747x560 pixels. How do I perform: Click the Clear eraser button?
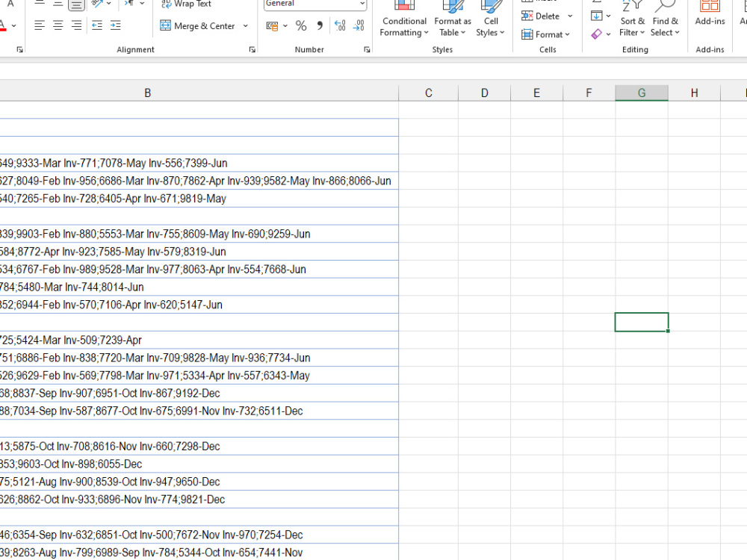pos(596,34)
